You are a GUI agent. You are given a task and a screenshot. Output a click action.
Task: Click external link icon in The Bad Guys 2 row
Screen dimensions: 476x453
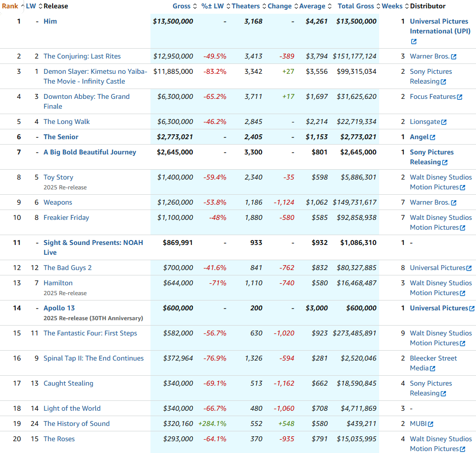[x=469, y=269]
